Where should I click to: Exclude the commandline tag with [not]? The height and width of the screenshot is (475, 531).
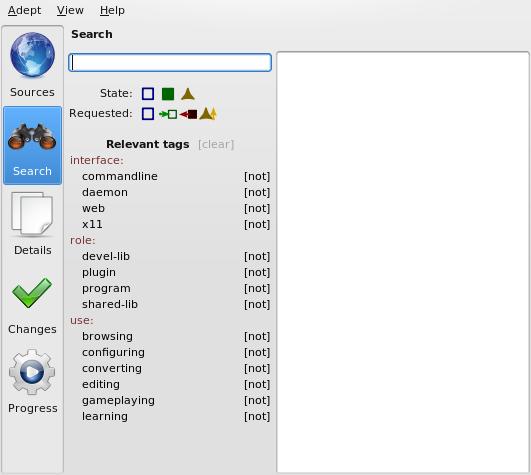257,176
